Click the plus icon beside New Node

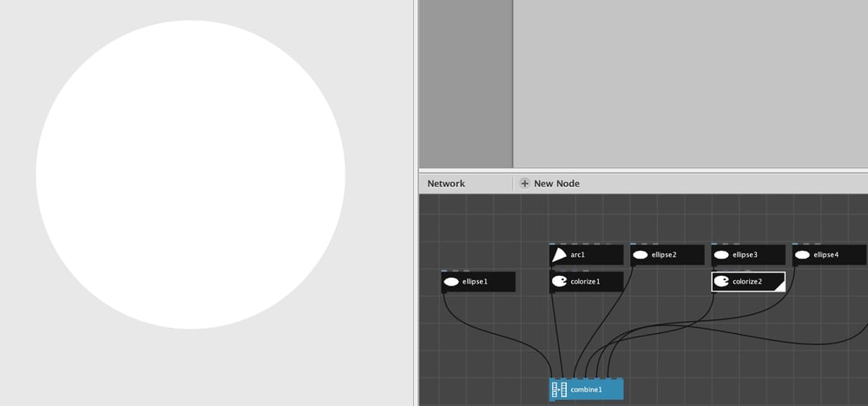click(x=525, y=184)
